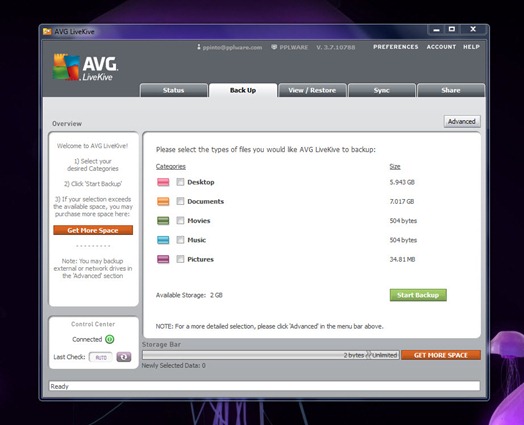Screen dimensions: 524x425
Task: Click the Advanced button
Action: [462, 121]
